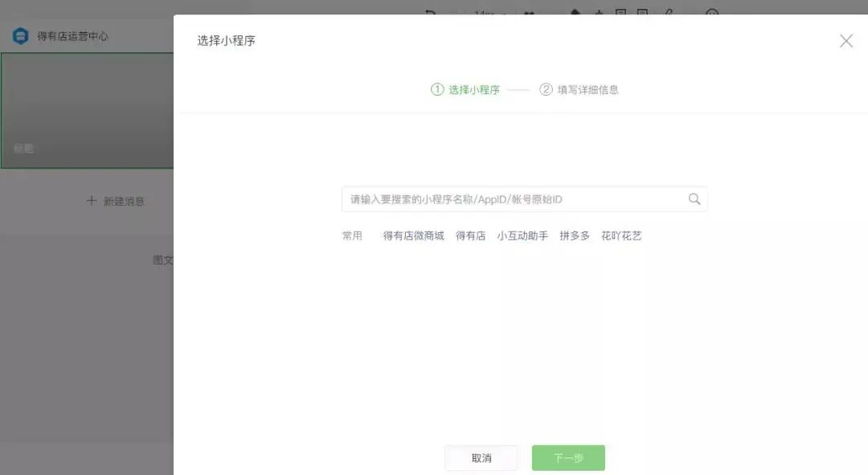Image resolution: width=868 pixels, height=475 pixels.
Task: Click the first framed image icon
Action: click(622, 11)
